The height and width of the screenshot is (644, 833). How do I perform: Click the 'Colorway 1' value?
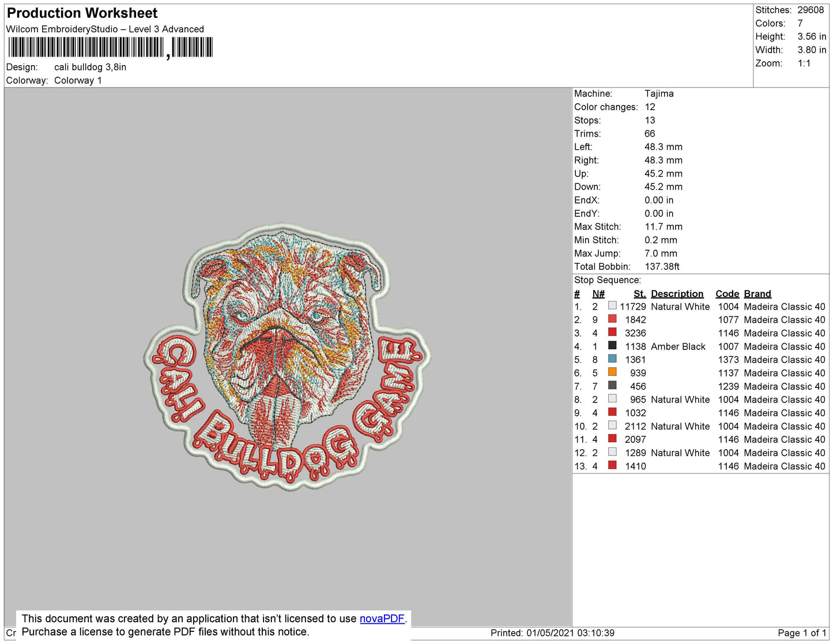(x=78, y=81)
